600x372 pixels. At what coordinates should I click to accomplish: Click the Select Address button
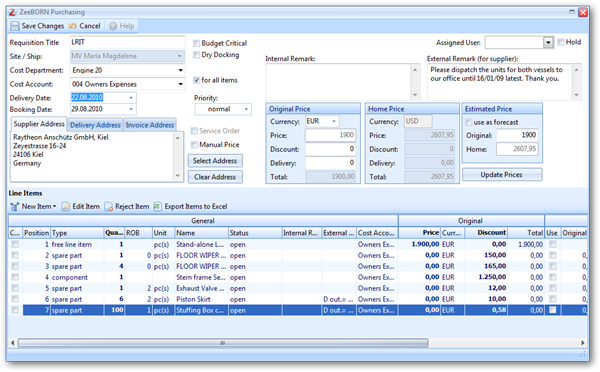click(x=215, y=161)
